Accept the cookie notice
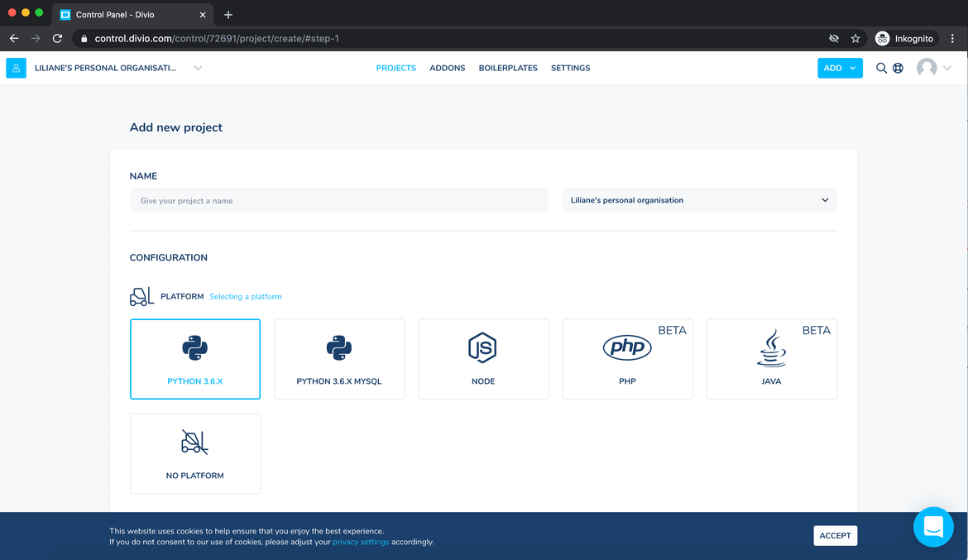 click(x=835, y=535)
